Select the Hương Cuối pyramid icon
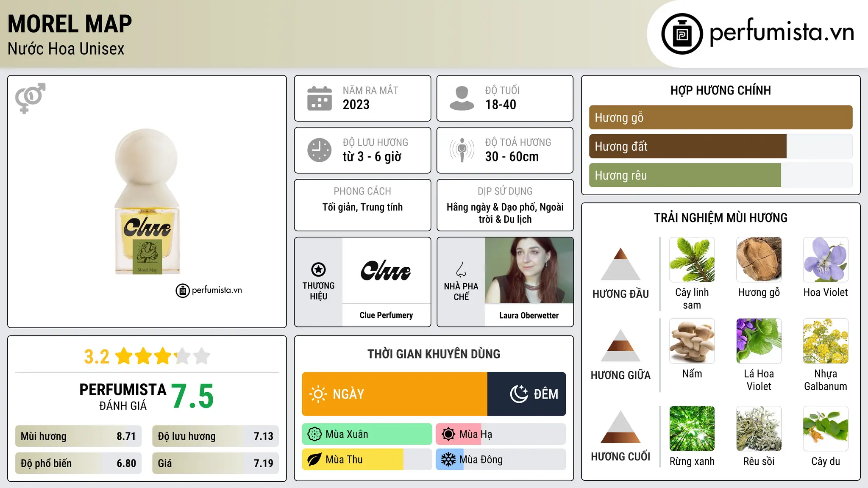868x488 pixels. [620, 427]
